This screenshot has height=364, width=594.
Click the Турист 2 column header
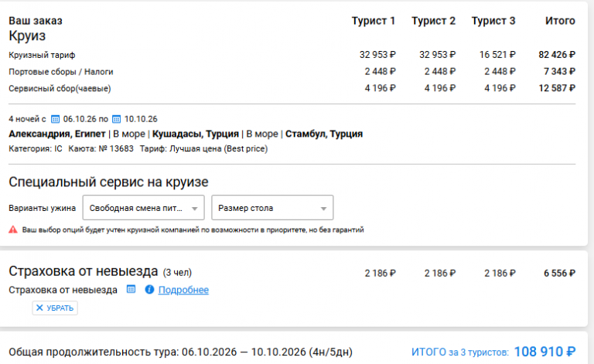[433, 21]
